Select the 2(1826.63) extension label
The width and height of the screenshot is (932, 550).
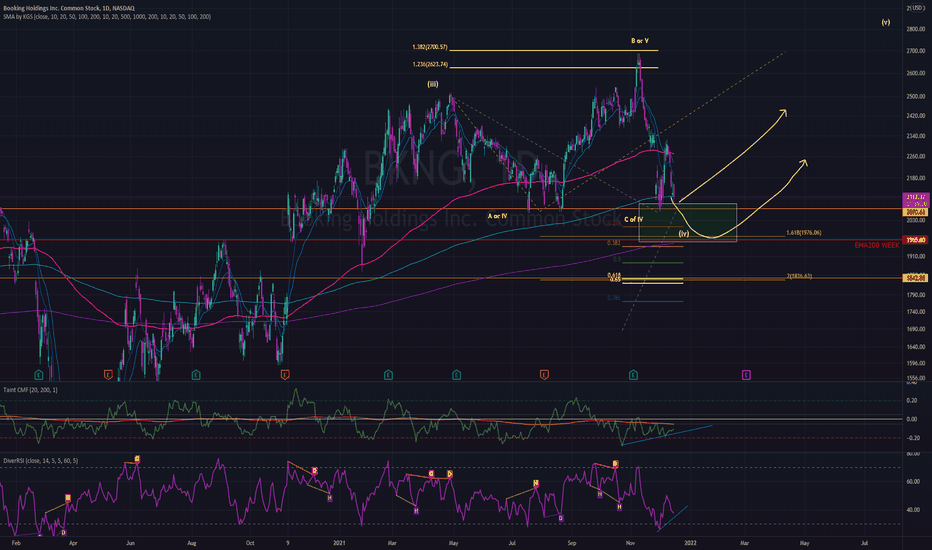pos(799,276)
